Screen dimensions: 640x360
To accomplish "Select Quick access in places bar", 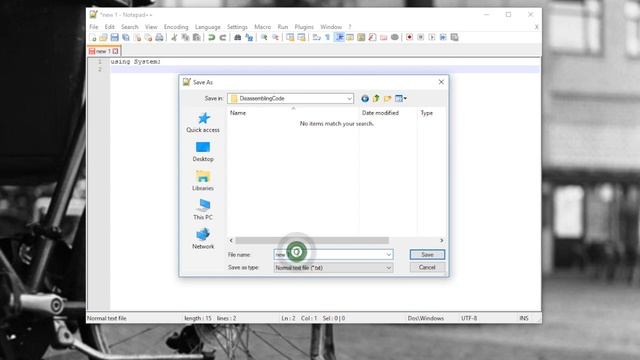I will (x=203, y=122).
